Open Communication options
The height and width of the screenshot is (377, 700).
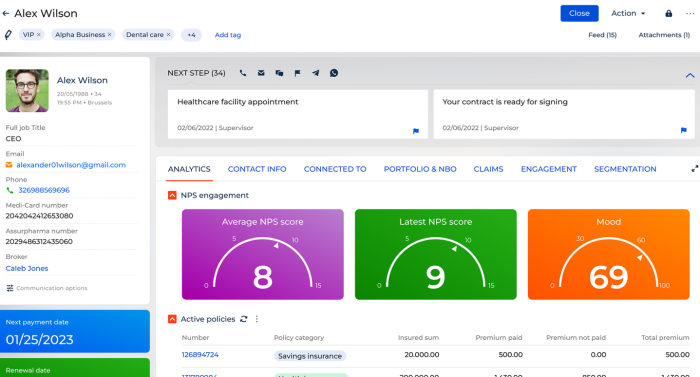pos(47,288)
